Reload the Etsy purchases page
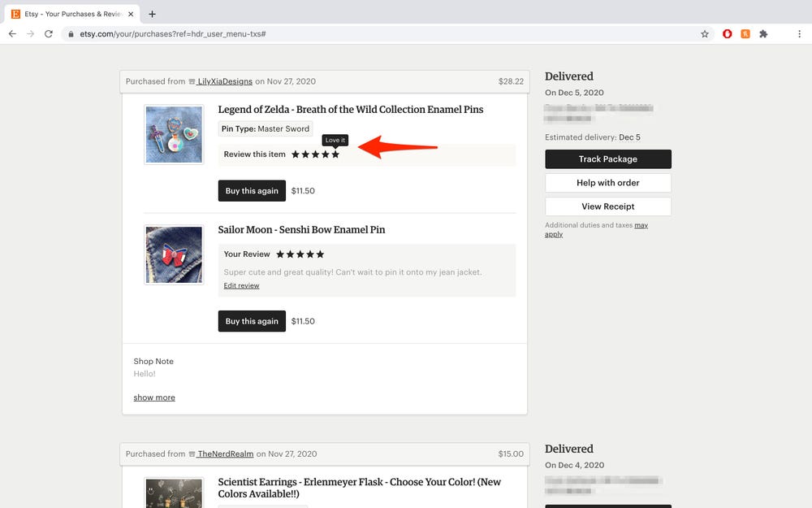 49,33
